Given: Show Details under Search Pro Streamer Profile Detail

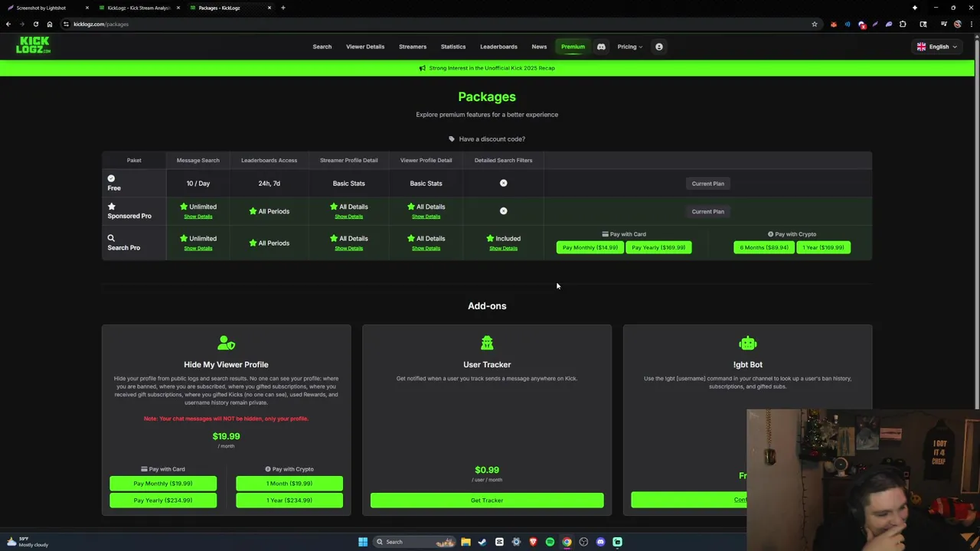Looking at the screenshot, I should pos(348,249).
